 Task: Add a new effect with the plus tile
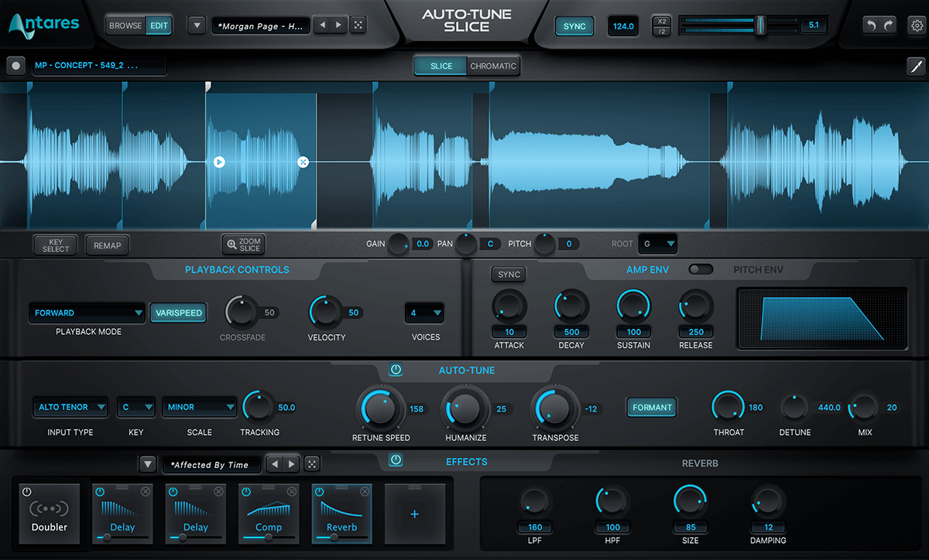pyautogui.click(x=415, y=513)
